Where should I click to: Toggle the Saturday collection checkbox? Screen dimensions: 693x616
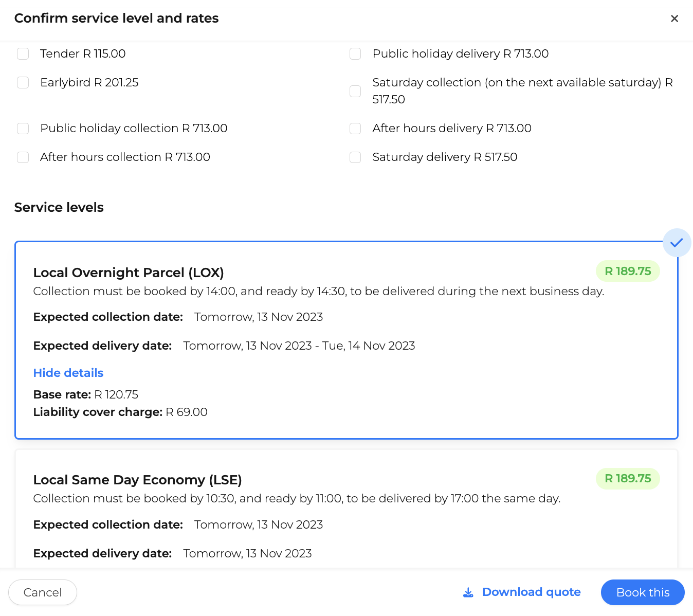(355, 91)
